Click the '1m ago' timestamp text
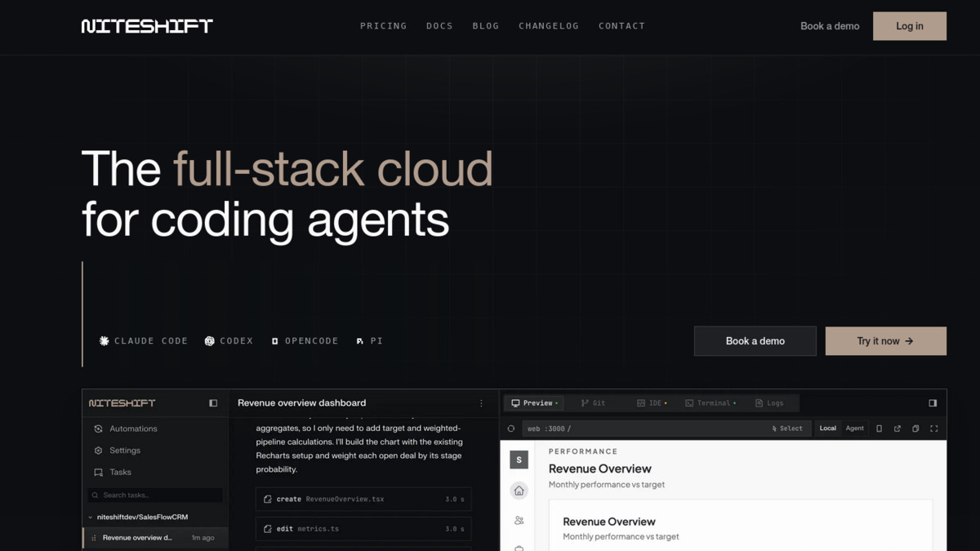This screenshot has height=551, width=980. click(203, 538)
